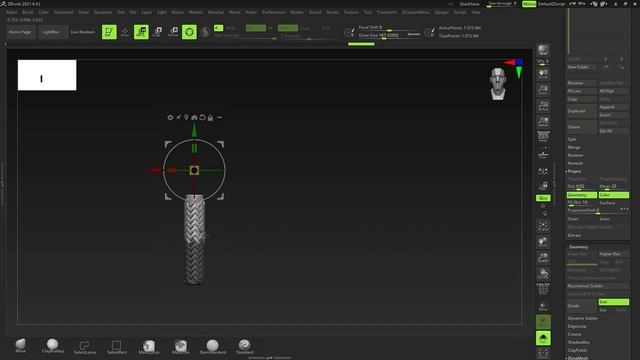This screenshot has width=640, height=360.
Task: Toggle the green Gizmo 3D button
Action: (x=189, y=32)
